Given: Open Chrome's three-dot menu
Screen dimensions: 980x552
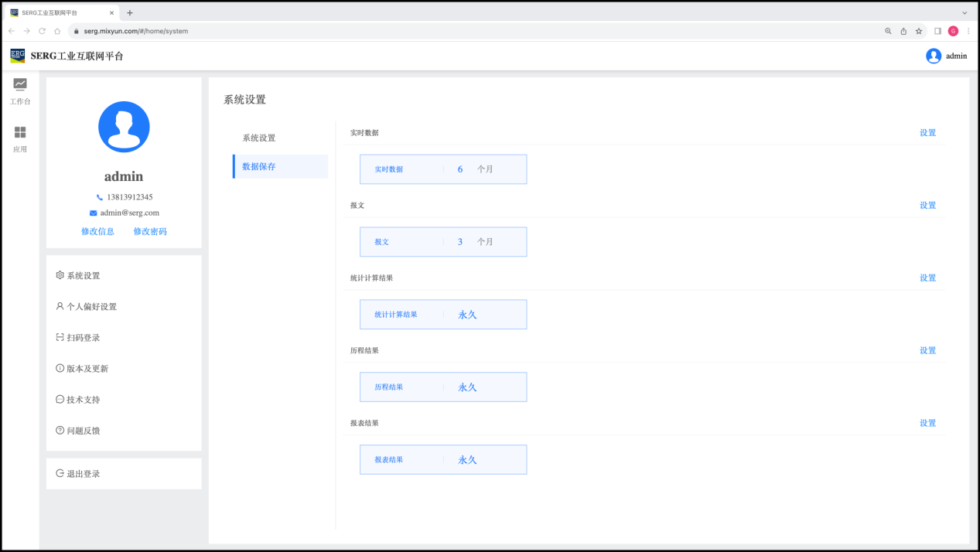Looking at the screenshot, I should 968,31.
